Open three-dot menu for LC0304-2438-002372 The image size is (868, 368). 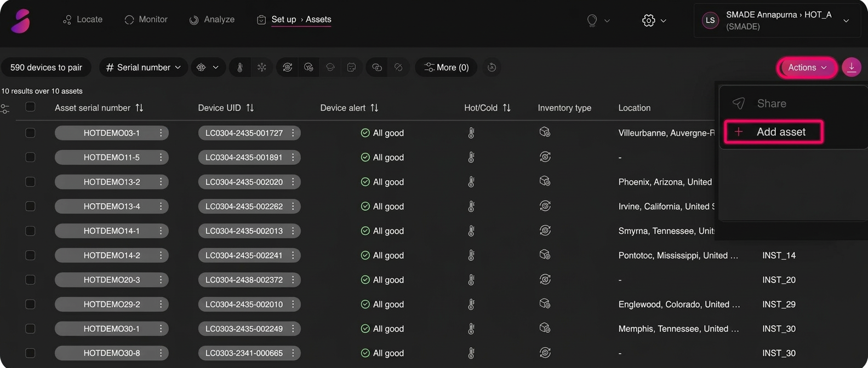click(x=293, y=280)
